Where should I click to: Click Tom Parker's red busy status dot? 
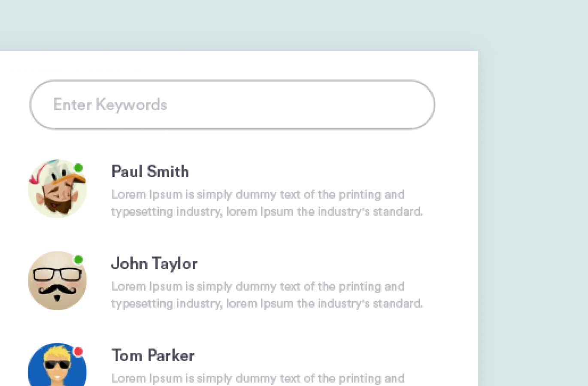pos(78,352)
